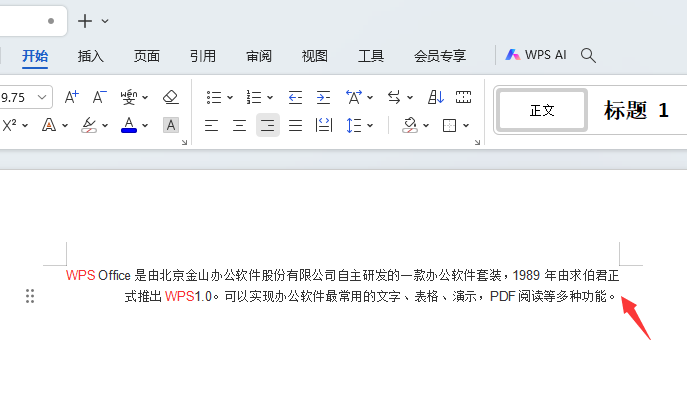The height and width of the screenshot is (403, 687).
Task: Sort text with the A-Z sort icon
Action: point(436,97)
